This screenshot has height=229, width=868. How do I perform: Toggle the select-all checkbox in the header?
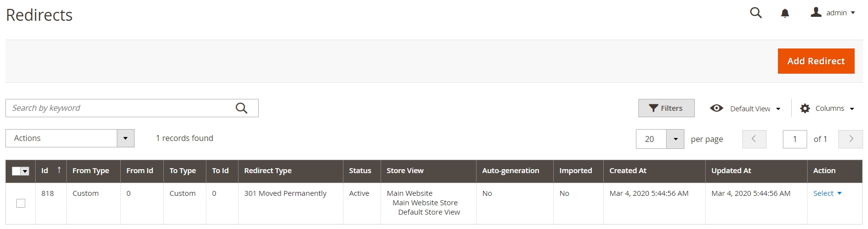coord(16,171)
